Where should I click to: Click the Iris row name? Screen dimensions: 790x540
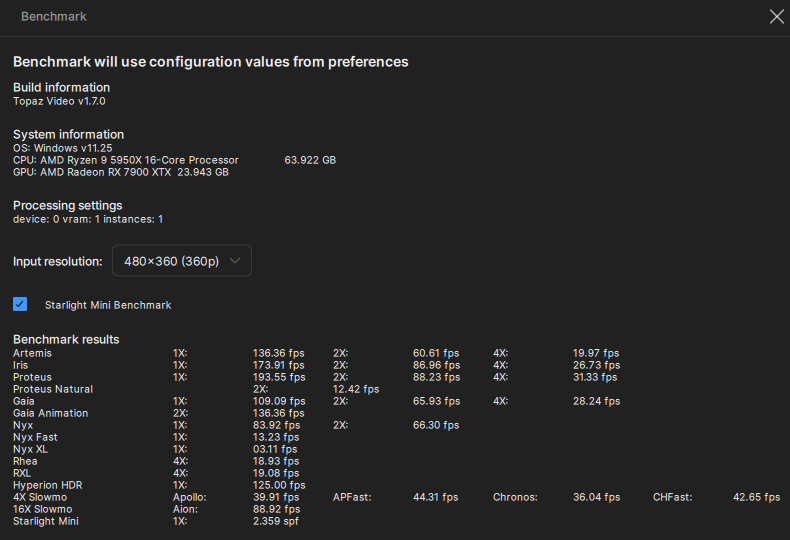pyautogui.click(x=21, y=365)
